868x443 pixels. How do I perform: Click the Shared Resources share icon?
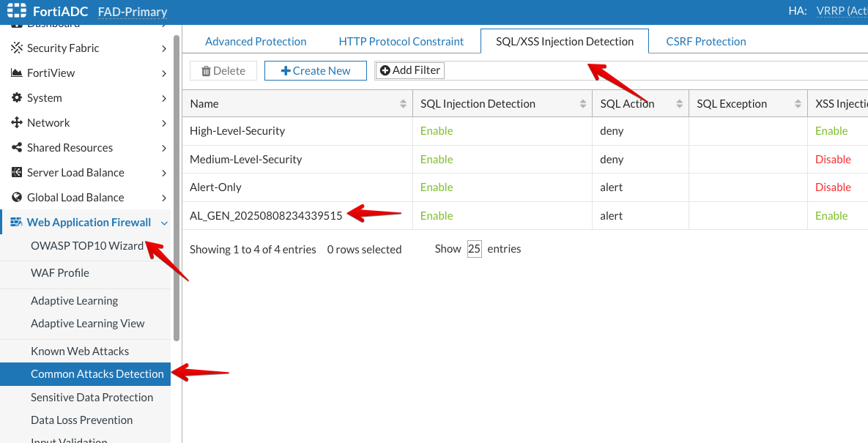(x=16, y=148)
